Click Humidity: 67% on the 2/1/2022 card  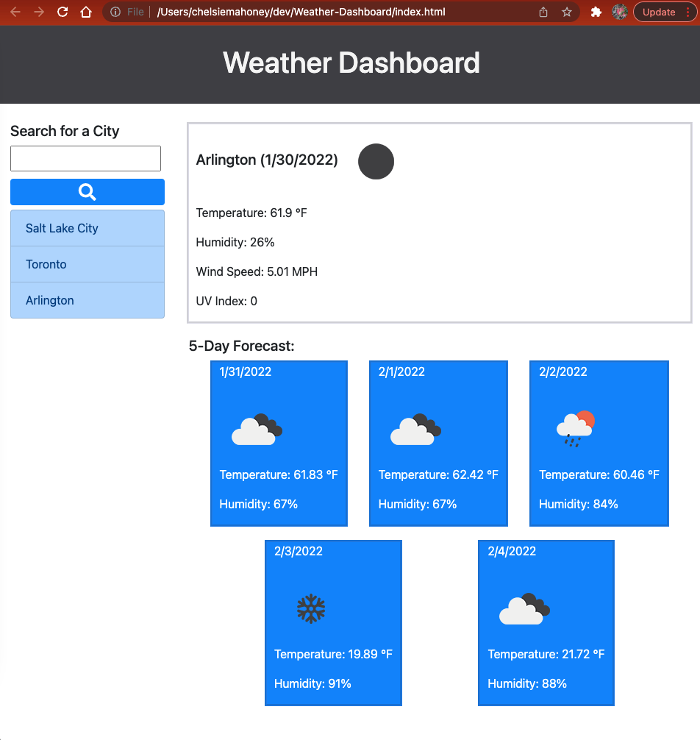(418, 504)
